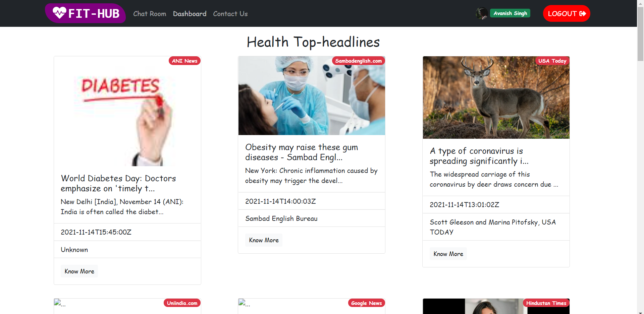Click the USA Today source badge
The image size is (644, 314).
click(552, 61)
